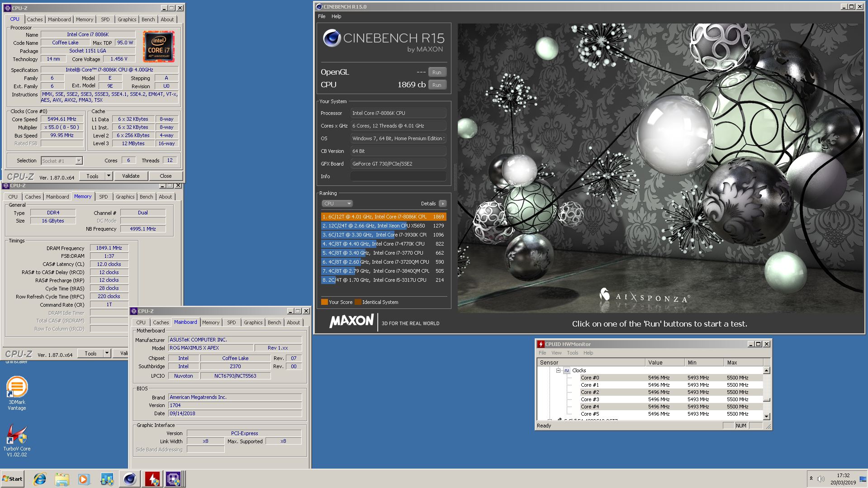
Task: Open the Cinebench Help menu
Action: coord(336,16)
